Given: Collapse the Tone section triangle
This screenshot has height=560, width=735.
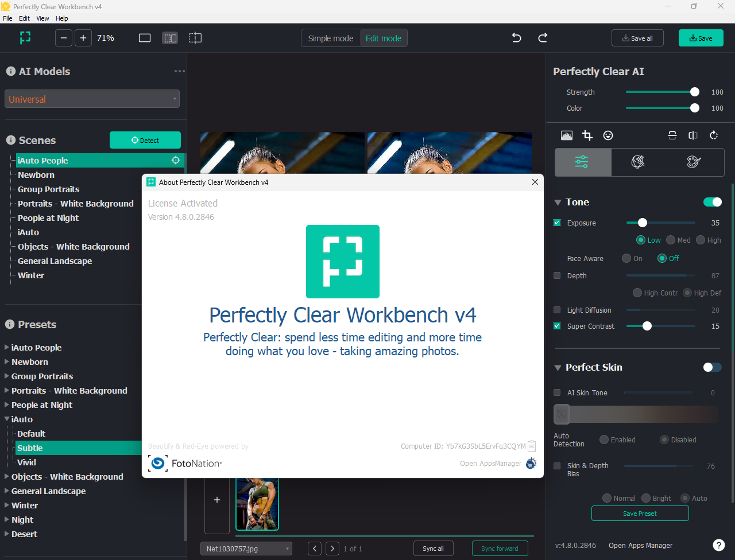Looking at the screenshot, I should [558, 203].
